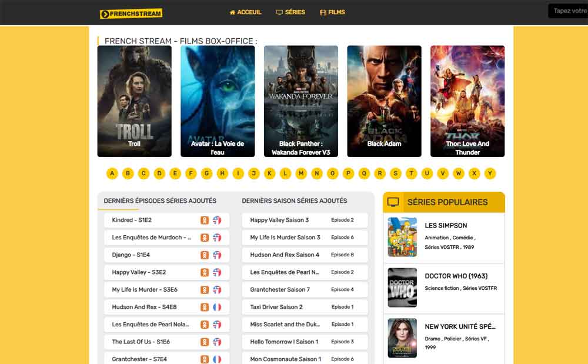Select the letter L circle

point(285,173)
